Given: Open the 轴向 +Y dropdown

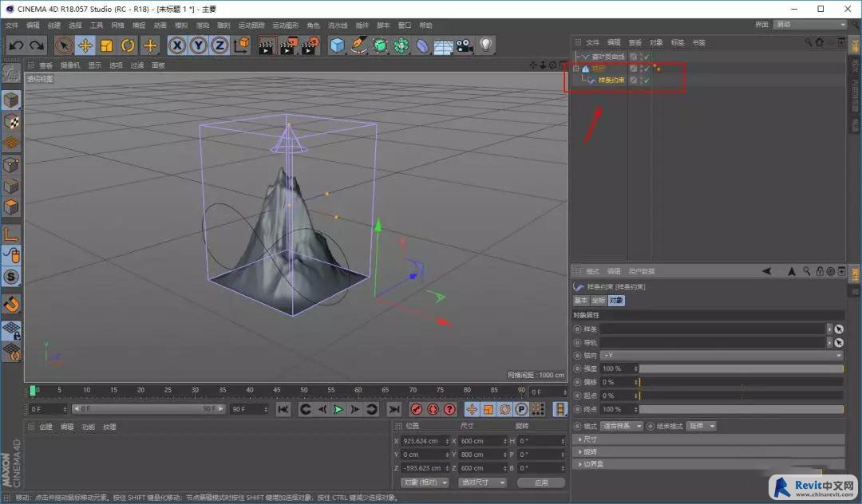Looking at the screenshot, I should (x=722, y=355).
